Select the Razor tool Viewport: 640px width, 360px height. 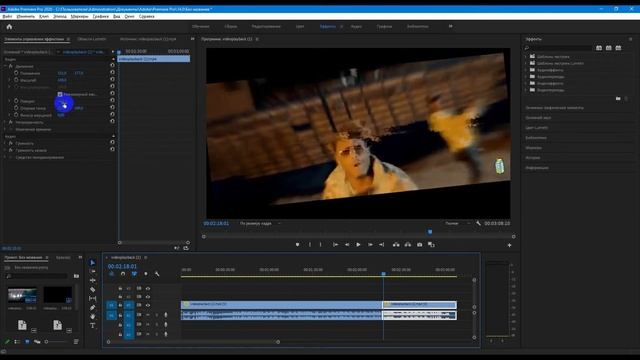coord(93,289)
